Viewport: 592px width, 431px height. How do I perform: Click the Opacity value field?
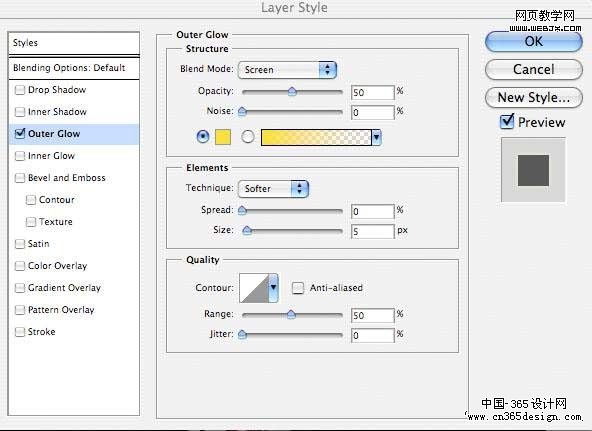pos(373,92)
